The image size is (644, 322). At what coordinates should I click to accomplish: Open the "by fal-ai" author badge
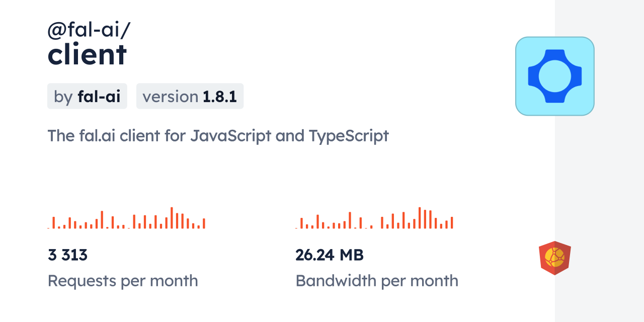tap(87, 96)
